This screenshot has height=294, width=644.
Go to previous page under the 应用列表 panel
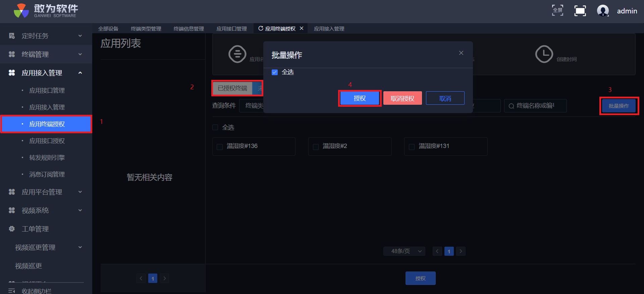pyautogui.click(x=141, y=278)
